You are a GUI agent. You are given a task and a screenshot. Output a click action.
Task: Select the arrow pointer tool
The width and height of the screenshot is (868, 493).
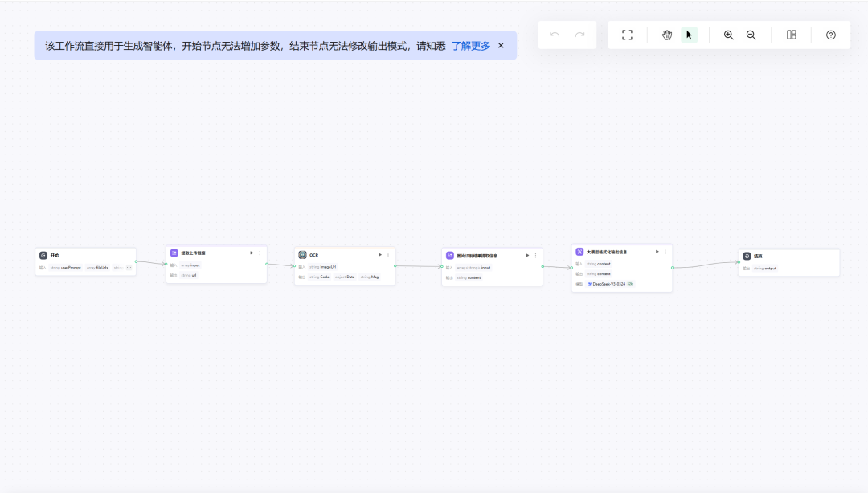(x=689, y=35)
